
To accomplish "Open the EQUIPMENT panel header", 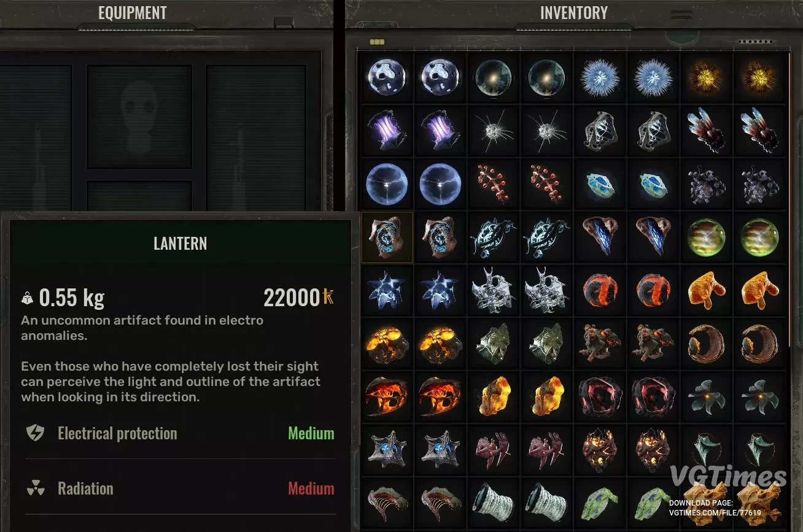I will pyautogui.click(x=133, y=13).
